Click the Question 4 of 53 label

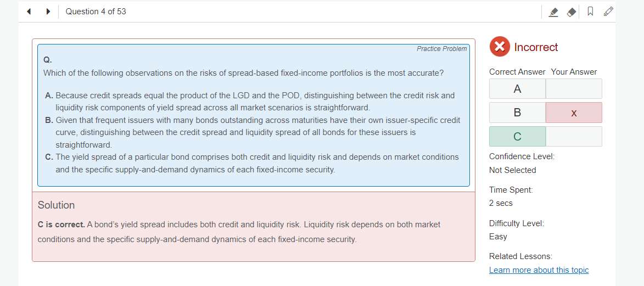pos(96,12)
